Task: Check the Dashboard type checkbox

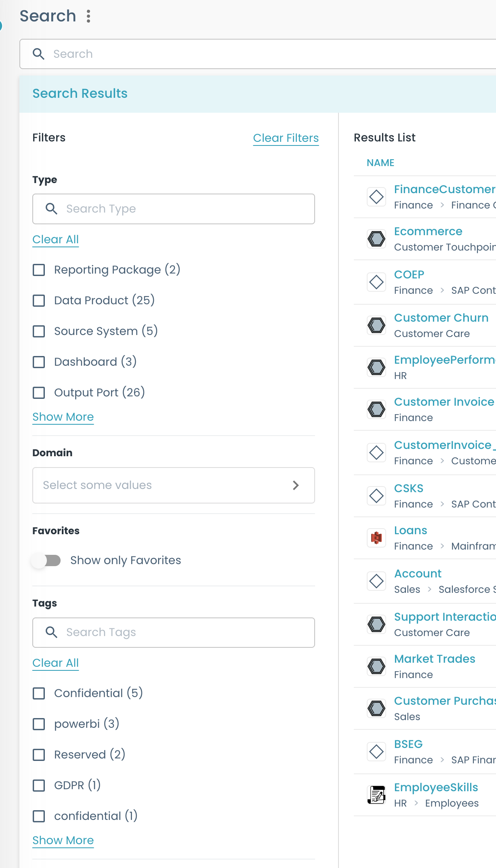Action: click(x=39, y=362)
